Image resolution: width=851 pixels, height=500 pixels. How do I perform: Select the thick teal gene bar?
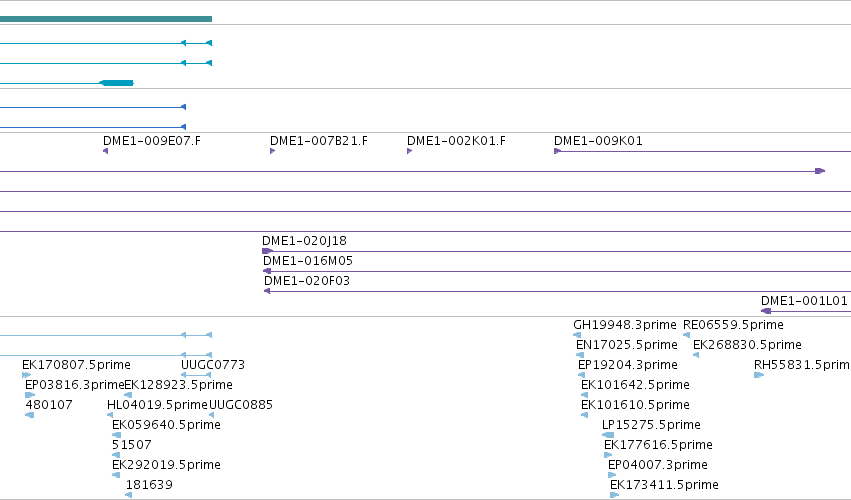106,19
